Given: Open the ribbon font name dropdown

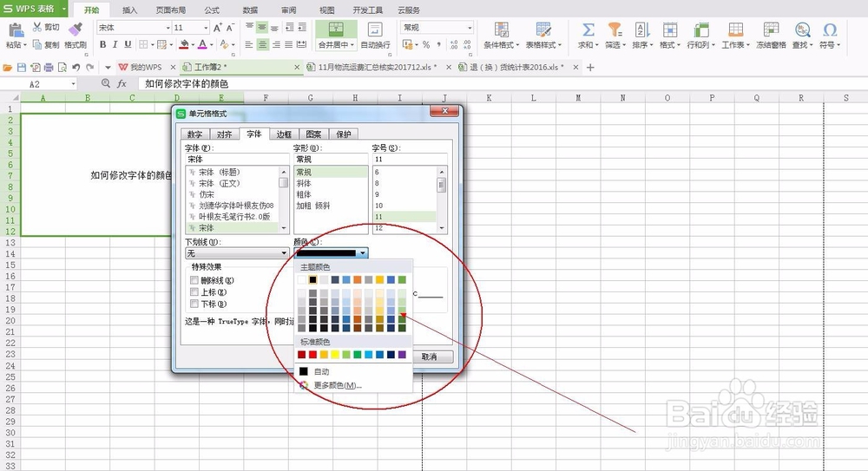Looking at the screenshot, I should pos(168,28).
